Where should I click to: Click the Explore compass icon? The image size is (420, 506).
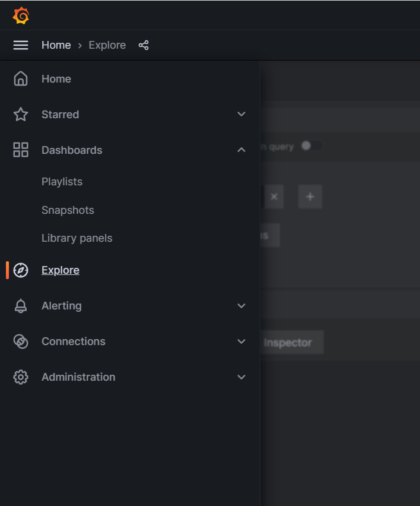(x=21, y=270)
